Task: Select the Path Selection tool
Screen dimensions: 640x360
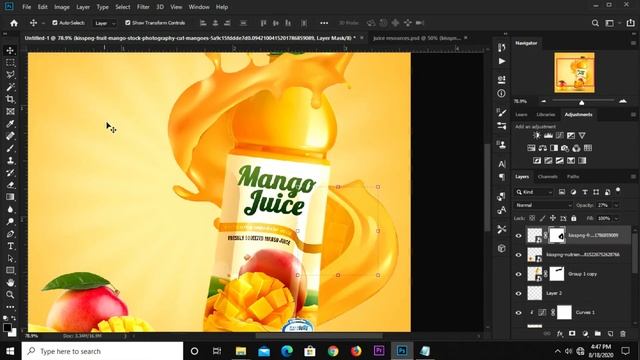Action: click(x=10, y=258)
